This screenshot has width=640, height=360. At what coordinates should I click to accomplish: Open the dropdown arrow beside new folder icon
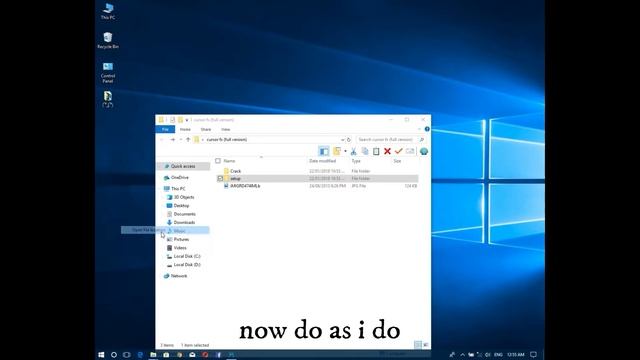345,151
